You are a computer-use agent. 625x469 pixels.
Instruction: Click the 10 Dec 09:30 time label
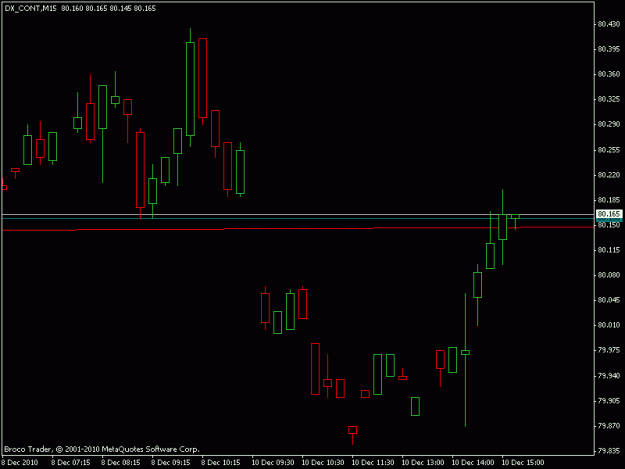[x=273, y=463]
